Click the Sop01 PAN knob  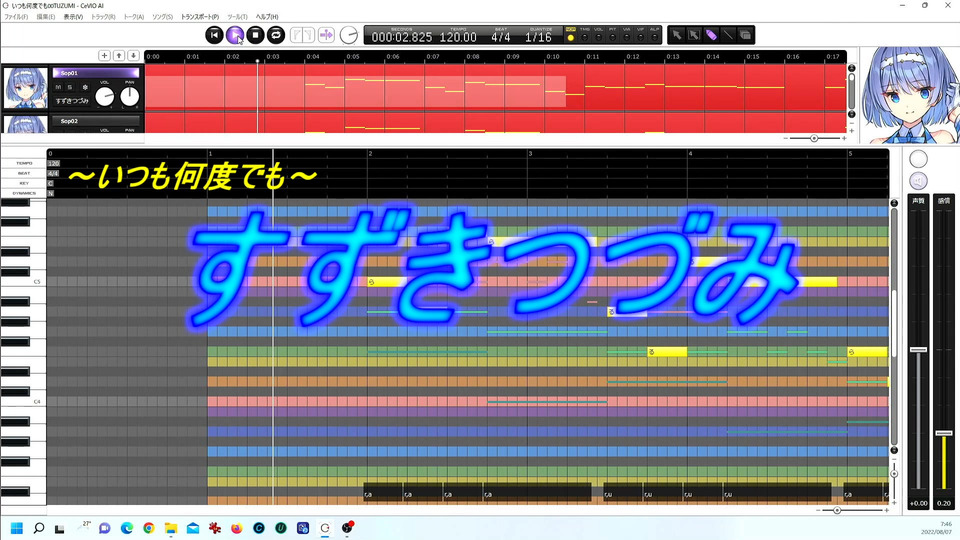pos(130,96)
